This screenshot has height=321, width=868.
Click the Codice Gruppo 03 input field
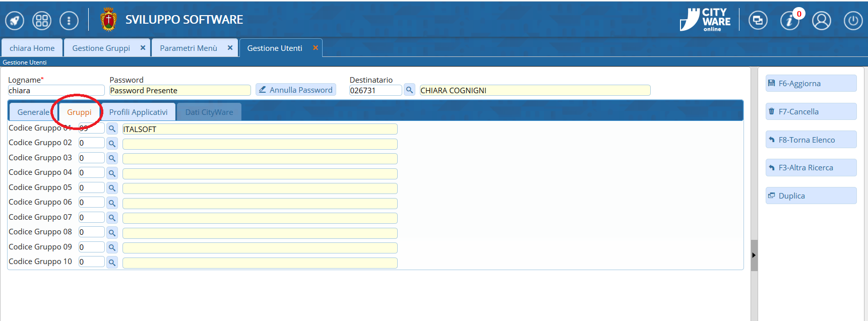(91, 158)
